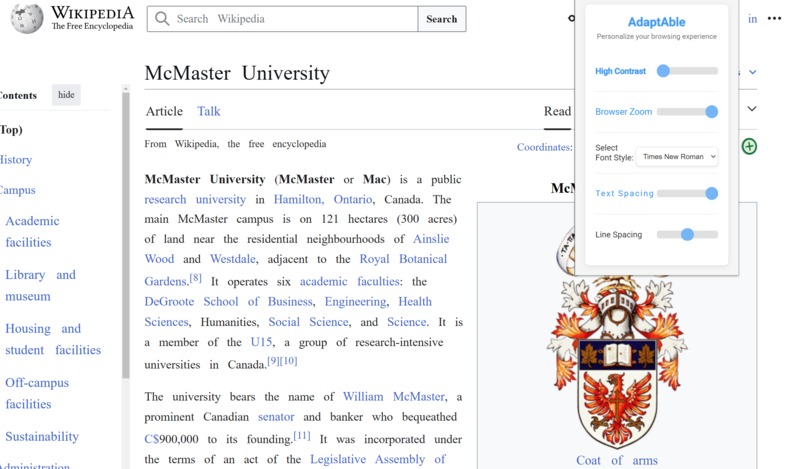806x469 pixels.
Task: Click the Search button
Action: pos(442,19)
